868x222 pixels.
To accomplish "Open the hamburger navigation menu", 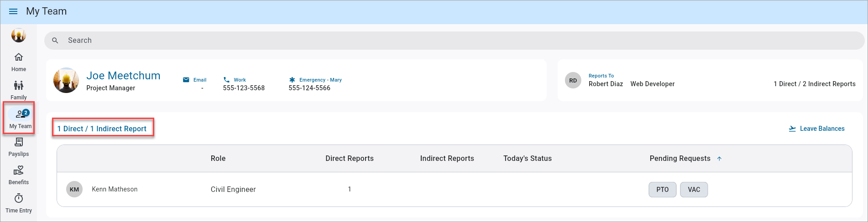I will point(13,11).
